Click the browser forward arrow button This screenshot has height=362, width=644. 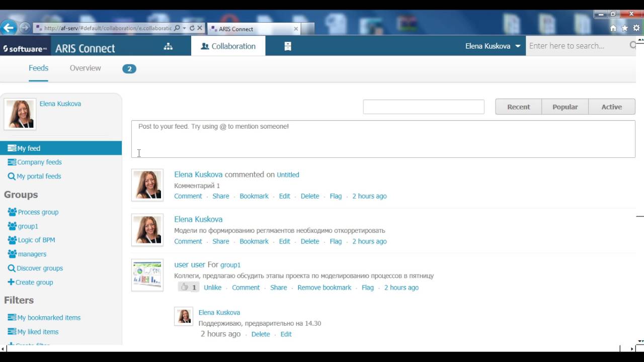(x=24, y=28)
